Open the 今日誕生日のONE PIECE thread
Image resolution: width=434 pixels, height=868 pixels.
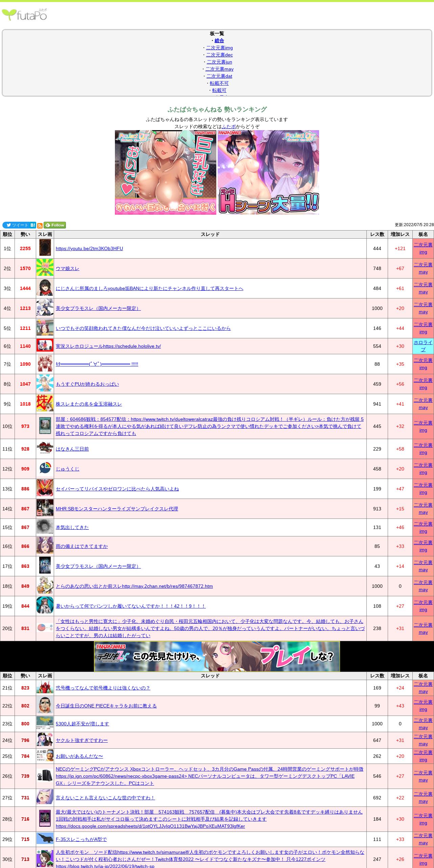pyautogui.click(x=106, y=706)
